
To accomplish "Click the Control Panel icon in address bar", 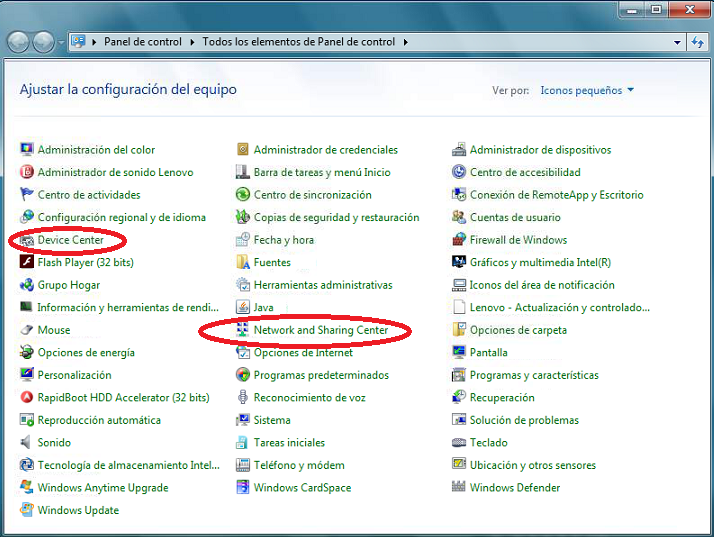I will [78, 42].
